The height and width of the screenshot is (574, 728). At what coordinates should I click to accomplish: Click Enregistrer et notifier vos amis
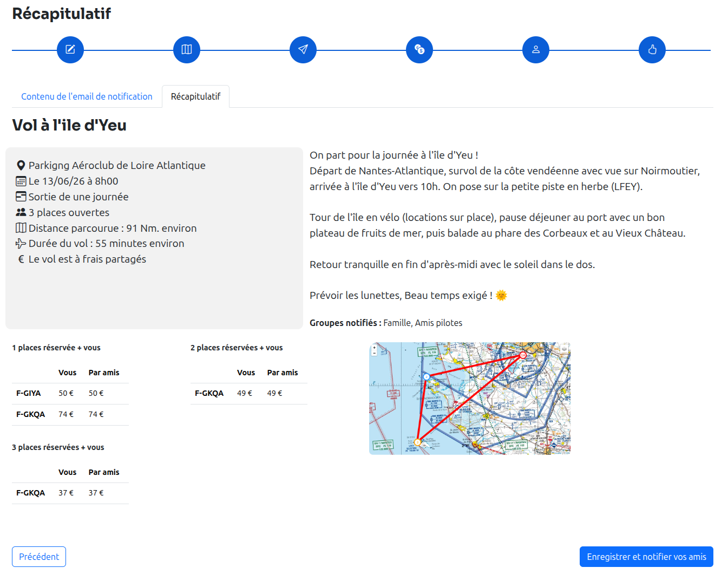click(646, 557)
